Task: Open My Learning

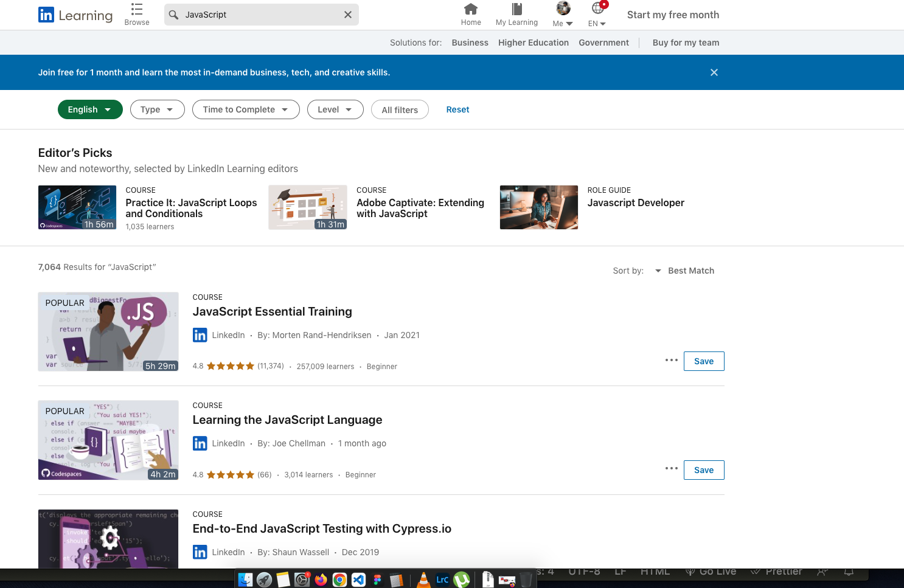Action: (516, 15)
